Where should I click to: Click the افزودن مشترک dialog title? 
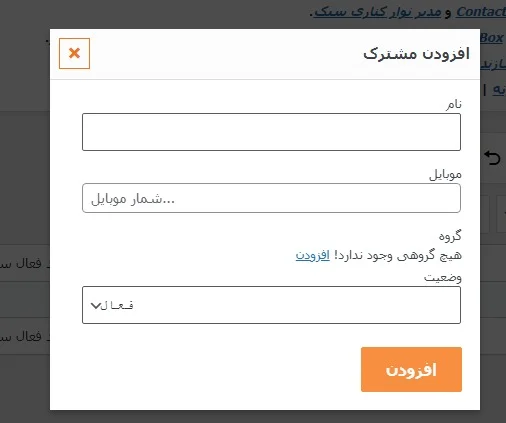416,53
